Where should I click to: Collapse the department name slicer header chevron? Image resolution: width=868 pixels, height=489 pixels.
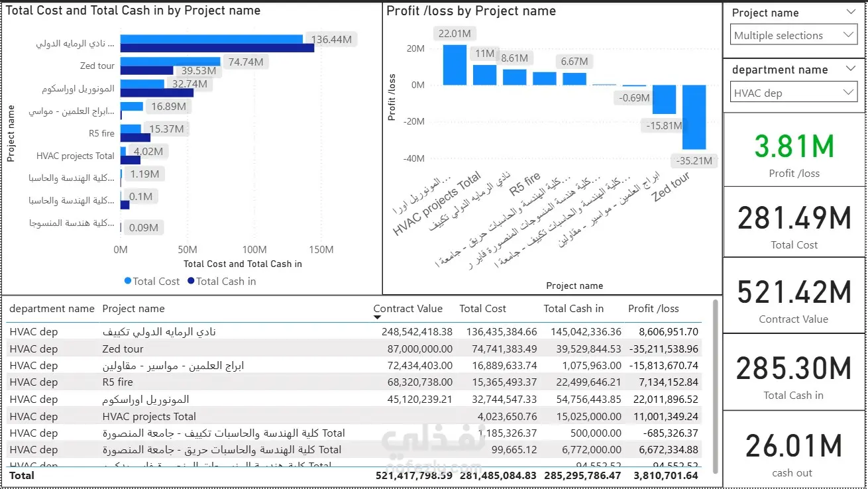point(851,69)
